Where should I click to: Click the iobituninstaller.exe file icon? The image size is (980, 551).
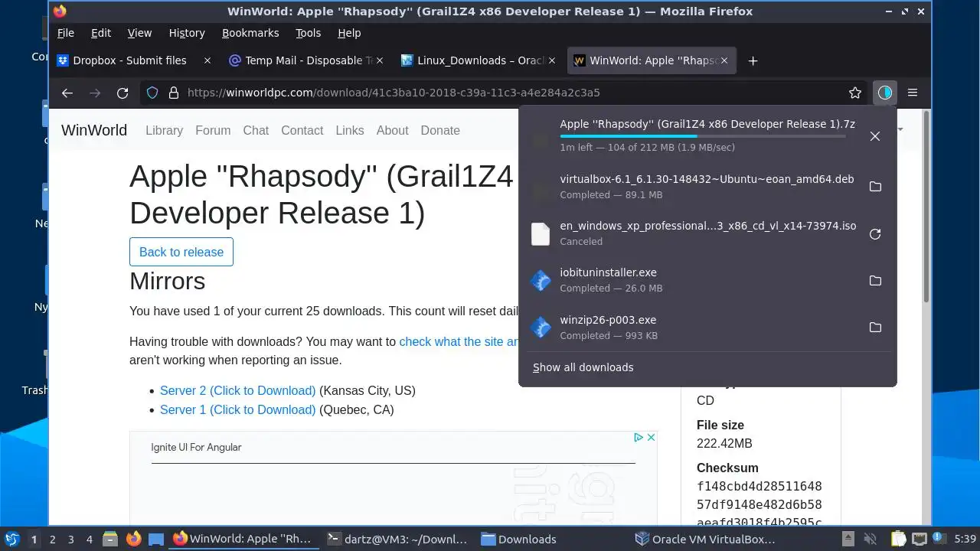tap(541, 281)
